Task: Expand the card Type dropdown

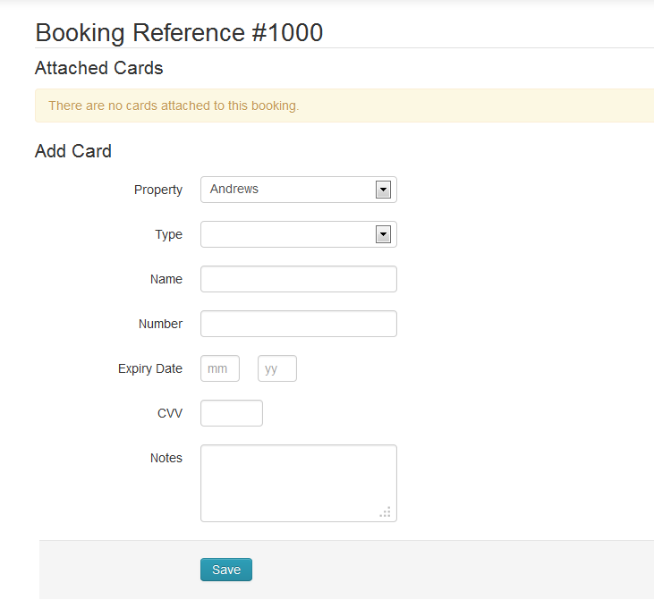Action: pyautogui.click(x=298, y=234)
